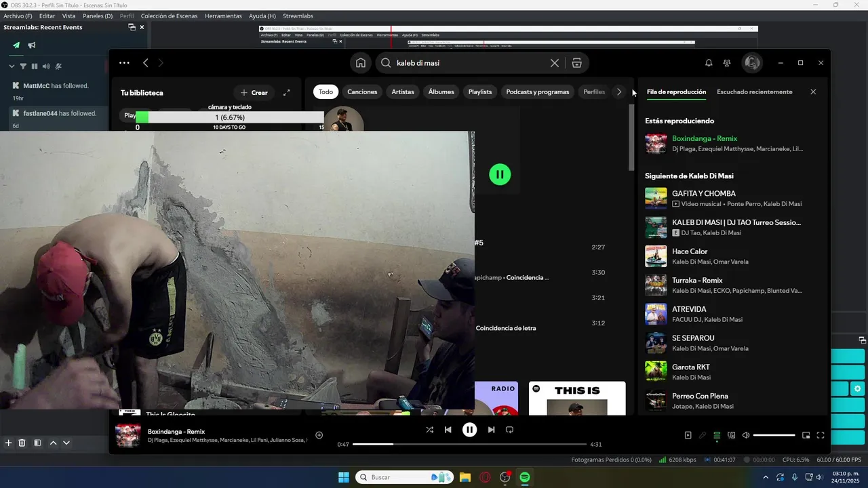This screenshot has height=488, width=868.
Task: Clear the Spotify search with the X icon
Action: [x=555, y=63]
